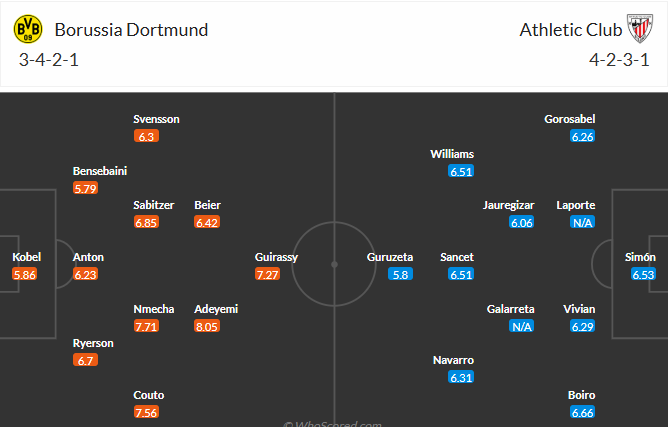Select player name Couto
This screenshot has height=427, width=668.
149,395
